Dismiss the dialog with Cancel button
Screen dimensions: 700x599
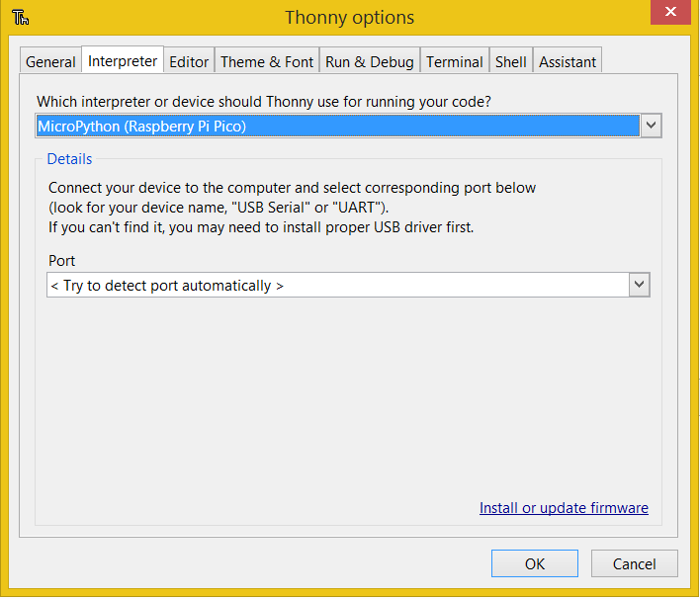tap(635, 563)
